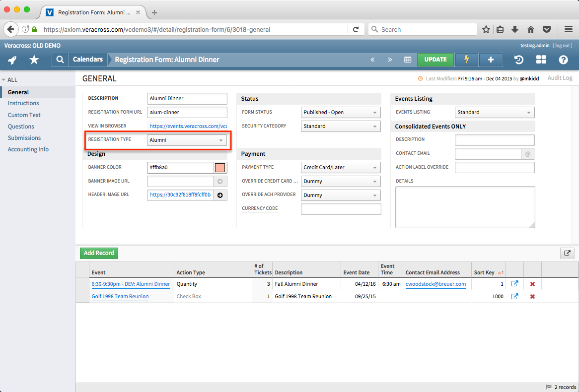This screenshot has height=392, width=579.
Task: Open the Axiom apps grid icon
Action: [541, 60]
